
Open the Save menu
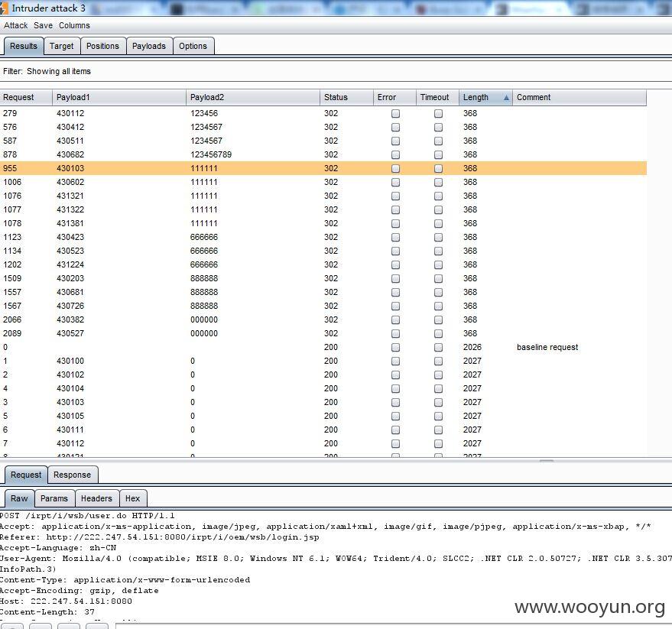click(43, 25)
